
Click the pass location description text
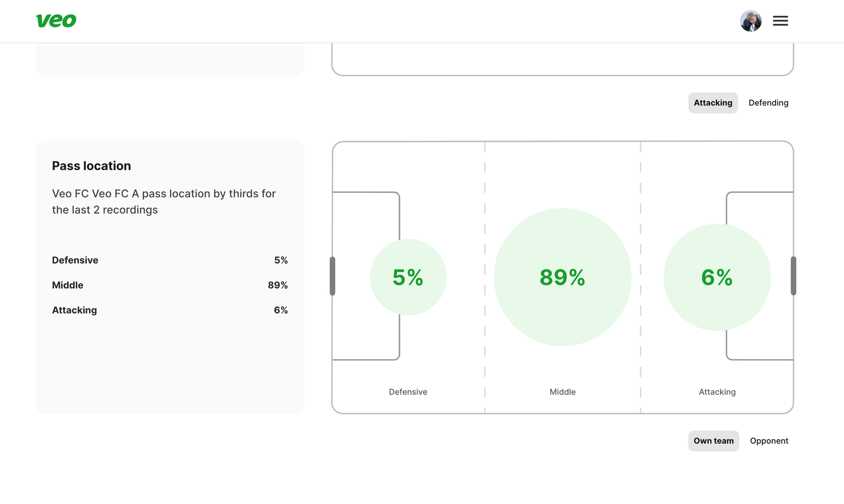tap(164, 202)
